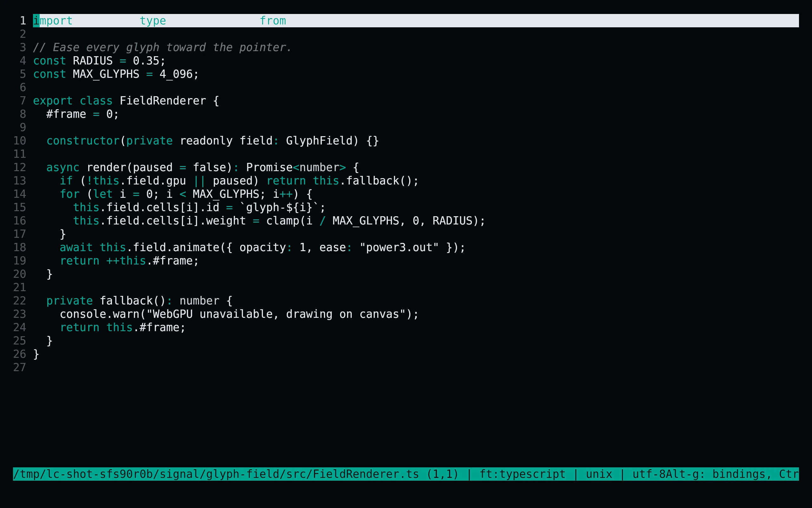Click the 'for' keyword on line 14
This screenshot has width=812, height=508.
coord(69,194)
